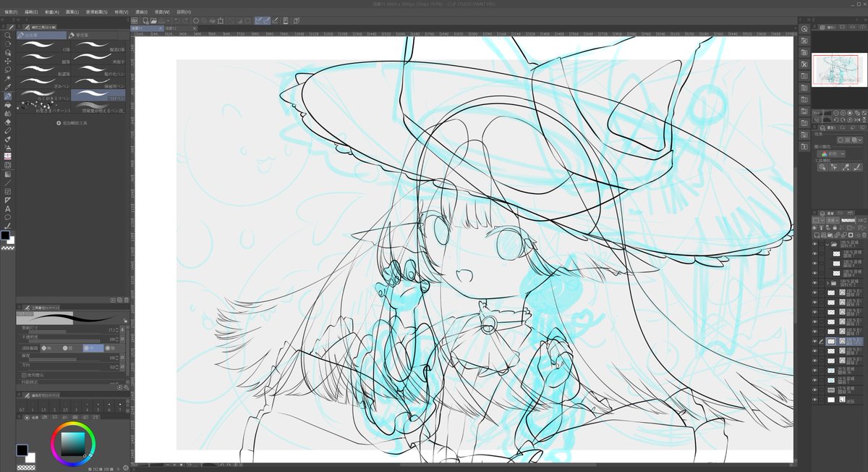This screenshot has height=472, width=868.
Task: Open the expression color 彩色 dropdown
Action: (831, 154)
